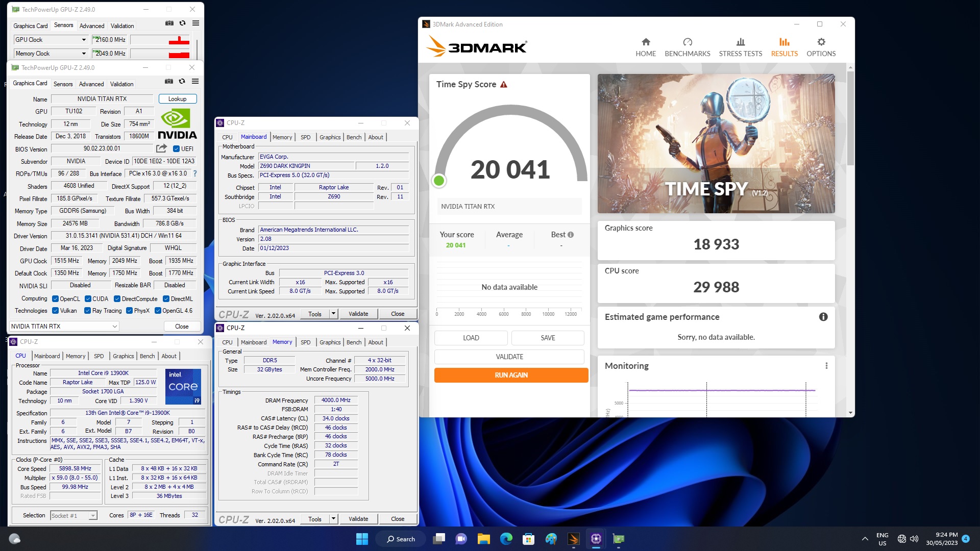
Task: Toggle the OpenGL 4.6 checkbox
Action: click(158, 311)
